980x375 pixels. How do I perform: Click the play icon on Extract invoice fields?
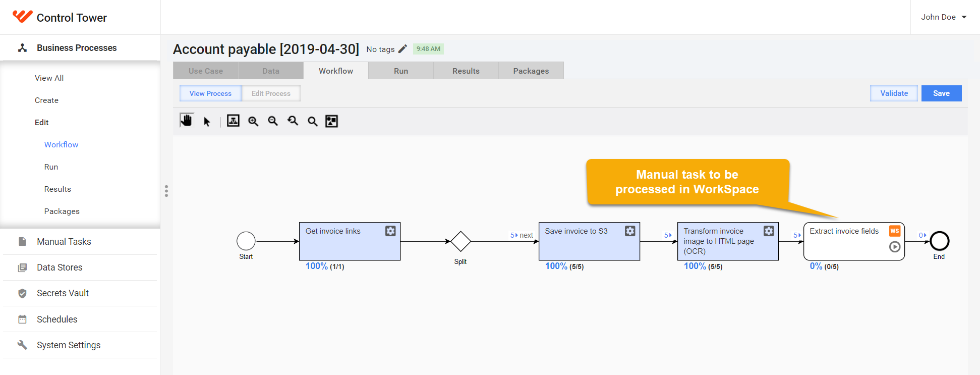895,247
